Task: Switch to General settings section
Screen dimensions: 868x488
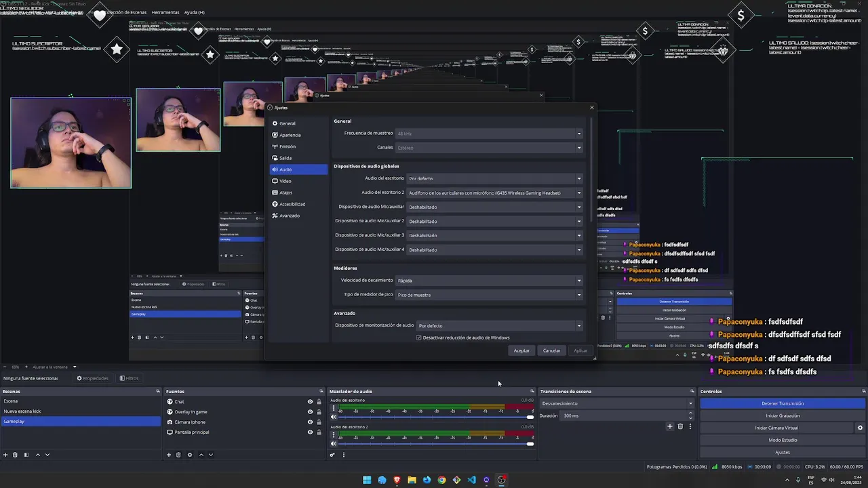Action: click(x=298, y=123)
